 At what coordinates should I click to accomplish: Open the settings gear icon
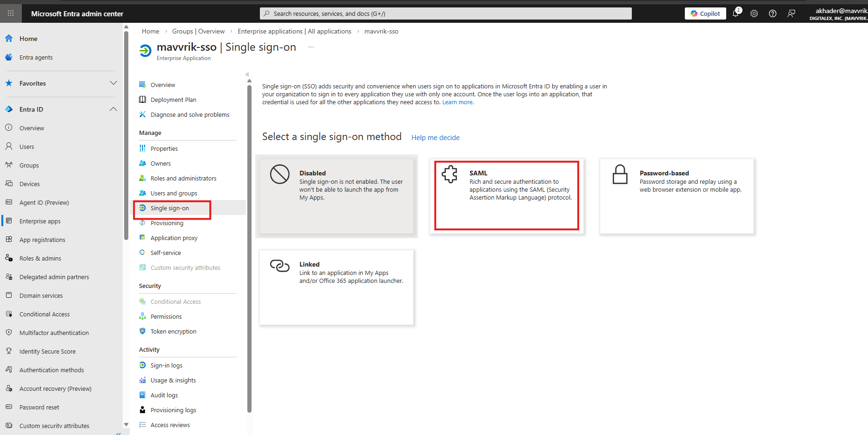(754, 13)
